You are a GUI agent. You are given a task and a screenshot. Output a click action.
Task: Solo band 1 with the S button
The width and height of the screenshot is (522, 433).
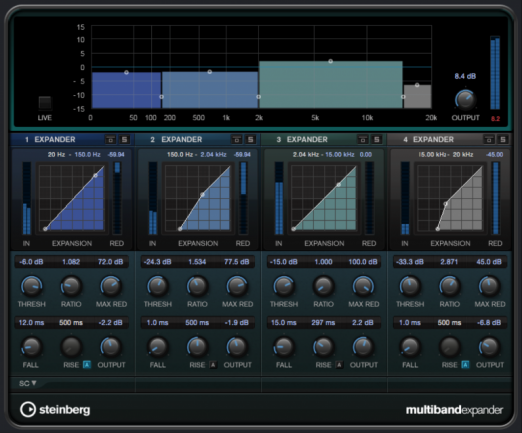[x=124, y=140]
